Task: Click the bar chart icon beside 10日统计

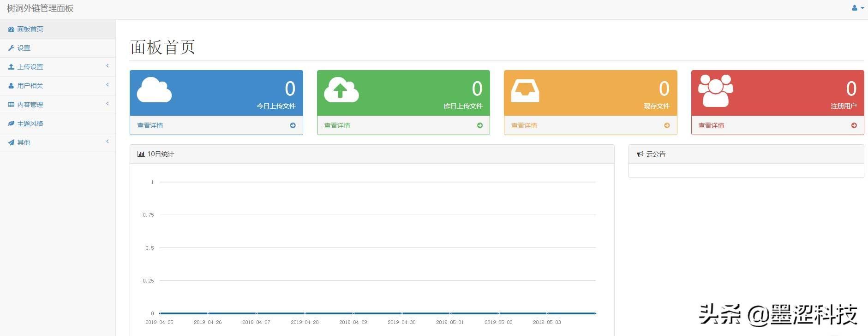Action: click(141, 154)
